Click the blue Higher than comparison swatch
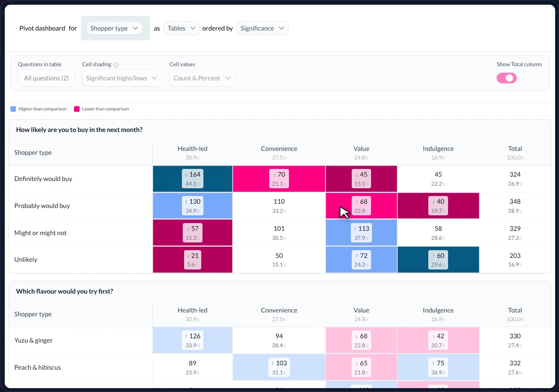559x392 pixels. tap(13, 109)
